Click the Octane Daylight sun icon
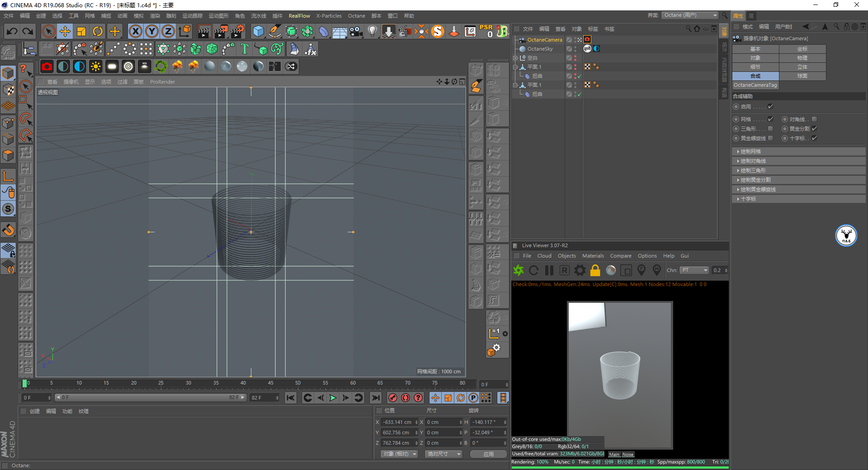This screenshot has width=868, height=470. coord(96,67)
